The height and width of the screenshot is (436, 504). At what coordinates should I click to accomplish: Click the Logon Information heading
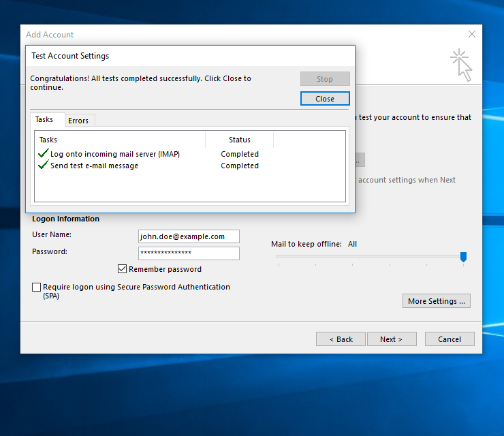[65, 219]
